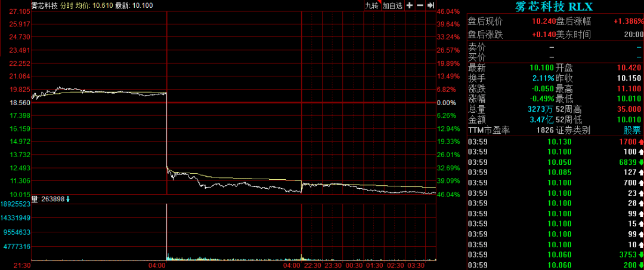644x270 pixels.
Task: Click the plus zoom-in icon above chart
Action: coord(410,5)
